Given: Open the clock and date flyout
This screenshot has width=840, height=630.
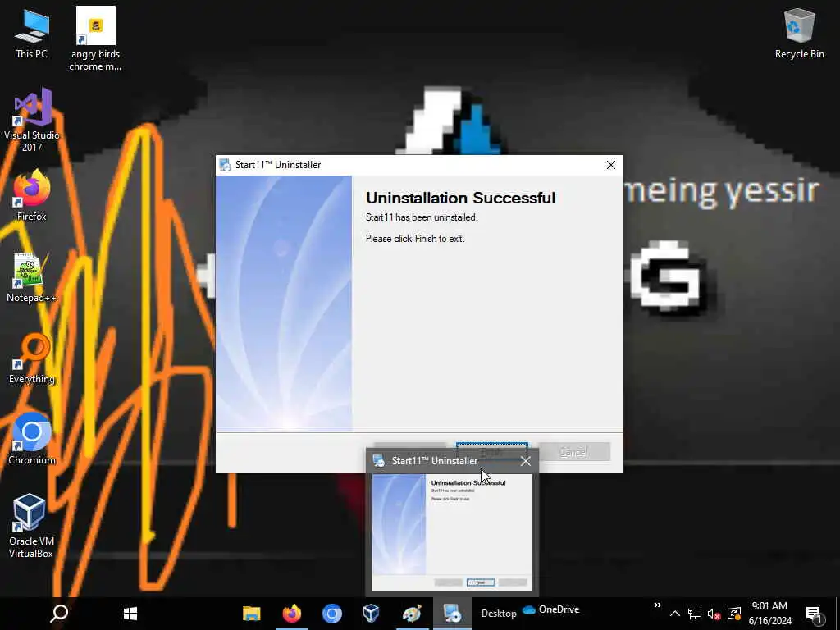Looking at the screenshot, I should (x=769, y=614).
